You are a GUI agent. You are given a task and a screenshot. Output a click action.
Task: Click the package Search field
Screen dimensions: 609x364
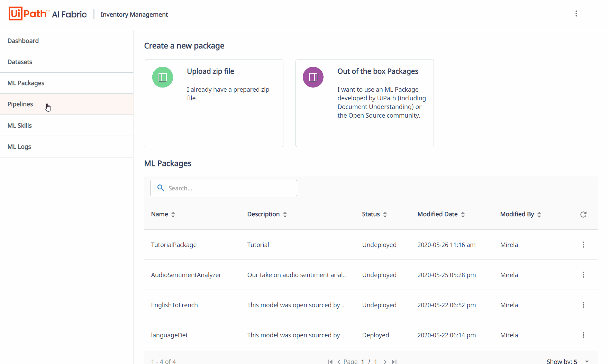click(224, 188)
